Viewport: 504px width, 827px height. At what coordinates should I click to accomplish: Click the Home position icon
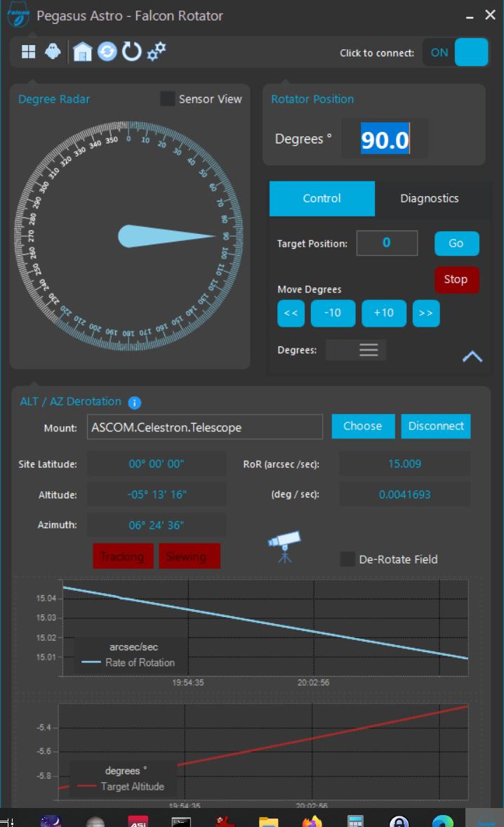tap(82, 52)
